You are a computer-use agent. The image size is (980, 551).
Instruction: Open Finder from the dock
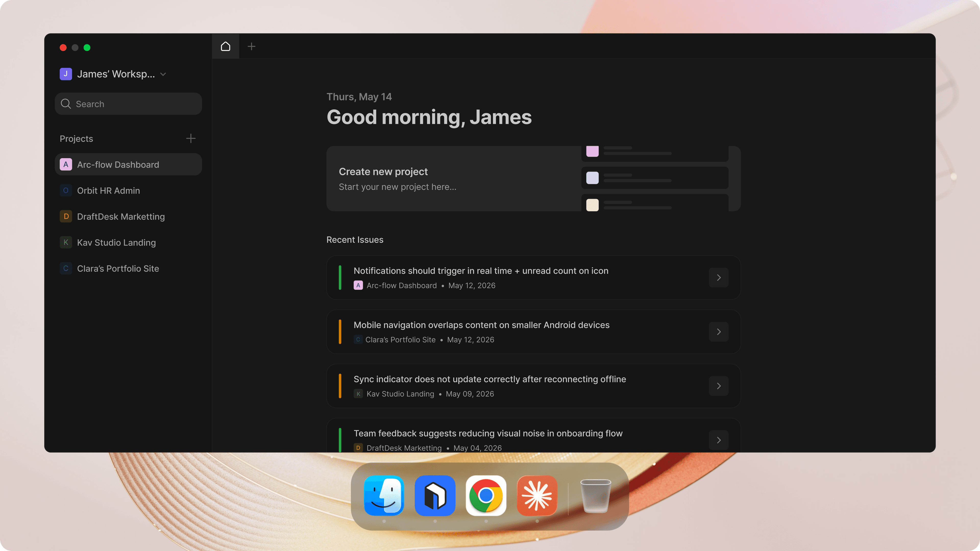[384, 495]
